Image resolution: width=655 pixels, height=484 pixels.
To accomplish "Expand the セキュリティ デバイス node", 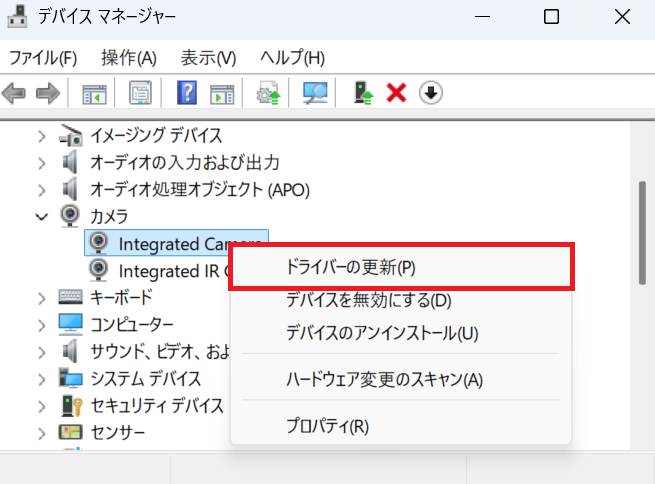I will tap(41, 406).
